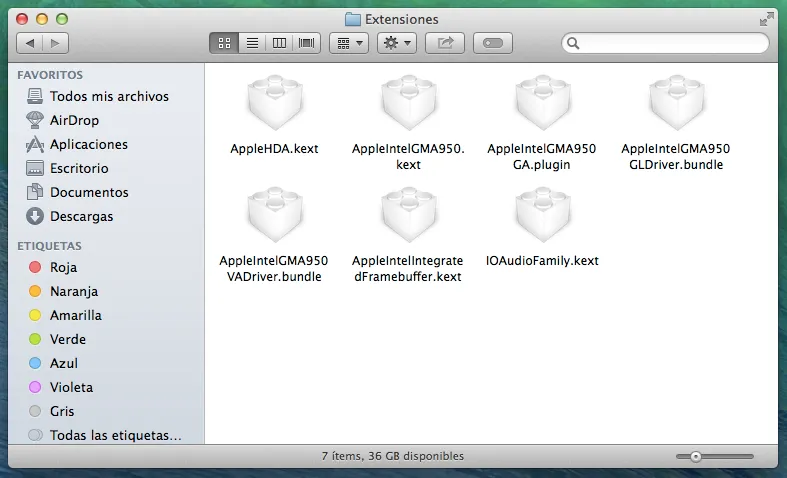Screen dimensions: 787x478
Task: Click the Roja tag label
Action: click(x=63, y=268)
